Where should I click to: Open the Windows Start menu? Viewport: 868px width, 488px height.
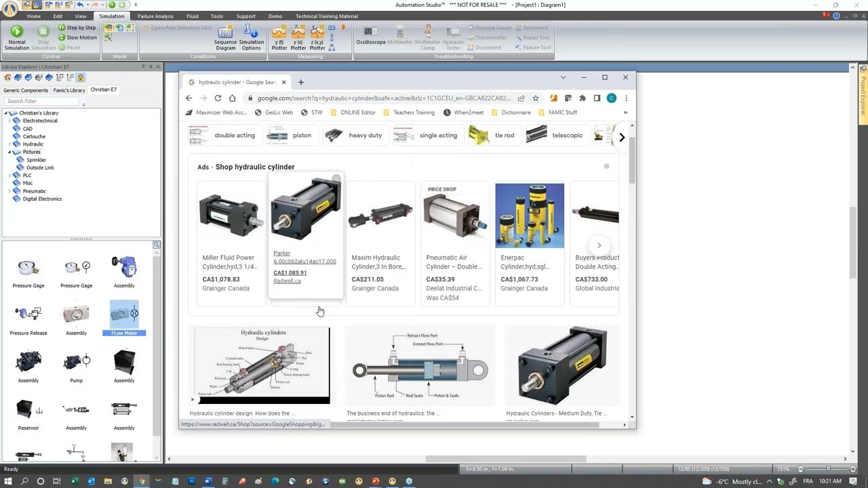(x=8, y=481)
